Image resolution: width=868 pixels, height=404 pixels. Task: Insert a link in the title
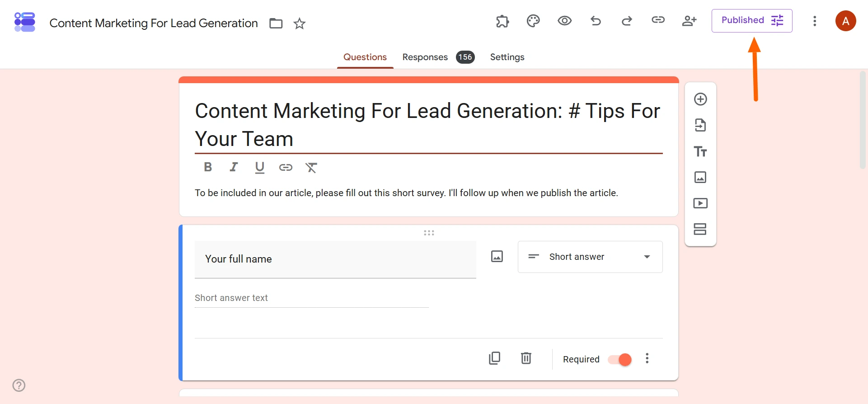click(x=286, y=168)
